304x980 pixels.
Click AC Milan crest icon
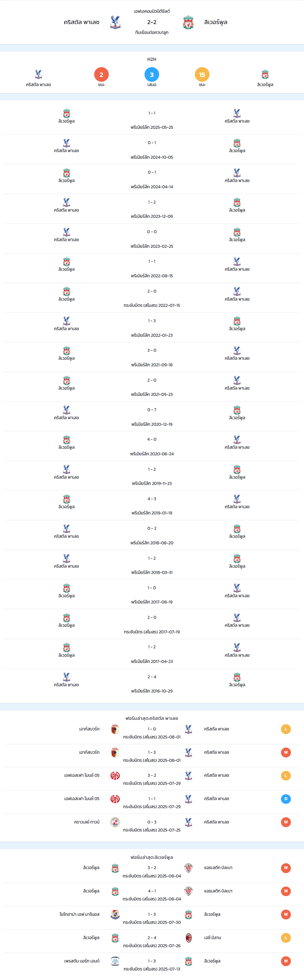[x=188, y=938]
